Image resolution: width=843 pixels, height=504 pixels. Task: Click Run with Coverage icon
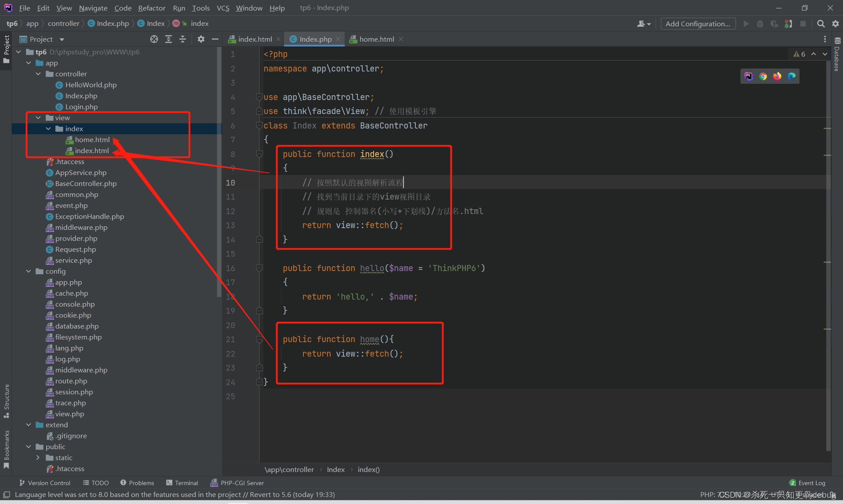coord(774,24)
